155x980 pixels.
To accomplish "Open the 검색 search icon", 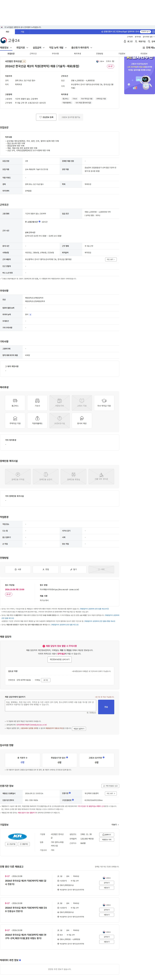I will (151, 41).
